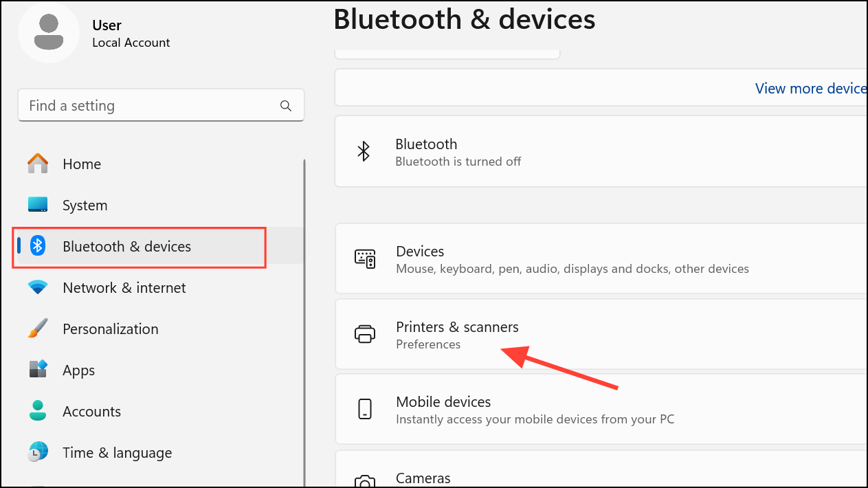Click the Mobile devices phone icon

tap(365, 409)
